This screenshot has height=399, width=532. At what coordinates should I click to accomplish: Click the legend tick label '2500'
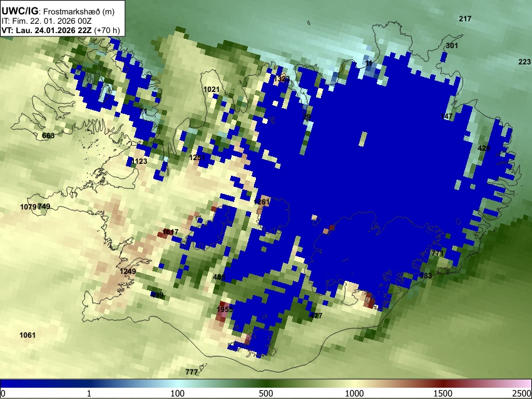[522, 393]
